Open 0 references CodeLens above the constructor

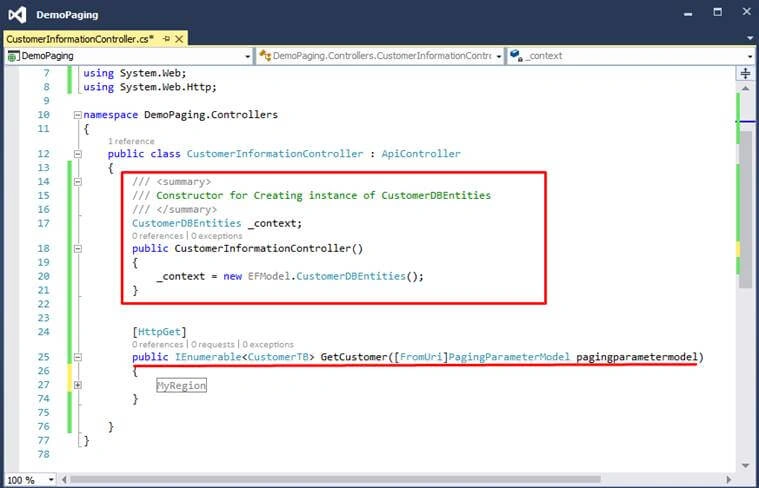pos(157,236)
